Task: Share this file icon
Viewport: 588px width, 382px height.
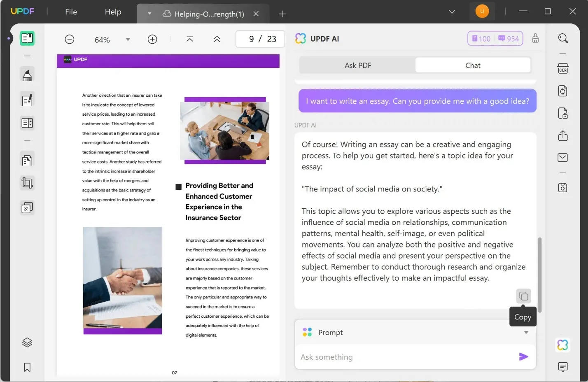Action: (563, 136)
